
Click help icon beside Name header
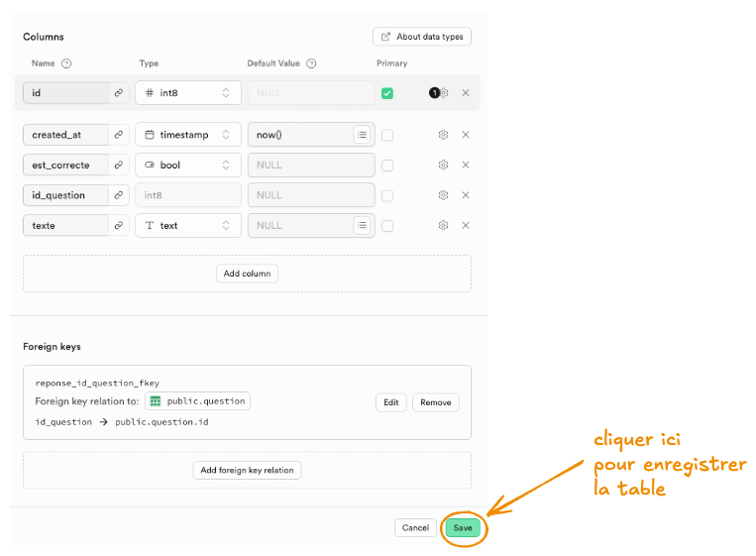click(66, 63)
